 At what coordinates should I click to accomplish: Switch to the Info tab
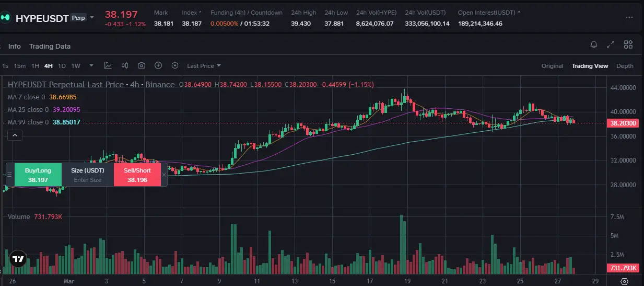coord(15,46)
